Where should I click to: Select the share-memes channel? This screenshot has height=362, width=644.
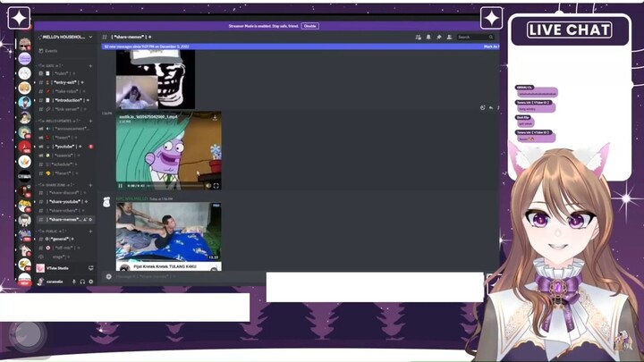65,220
